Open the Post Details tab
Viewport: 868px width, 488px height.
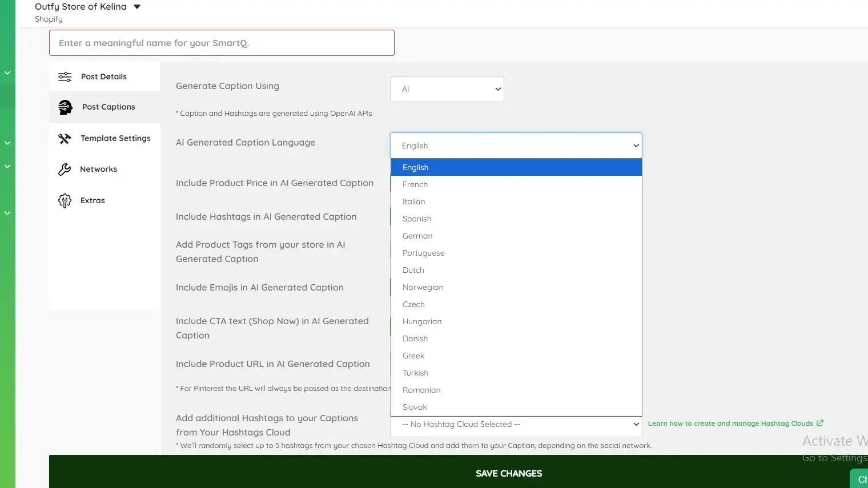pos(105,76)
